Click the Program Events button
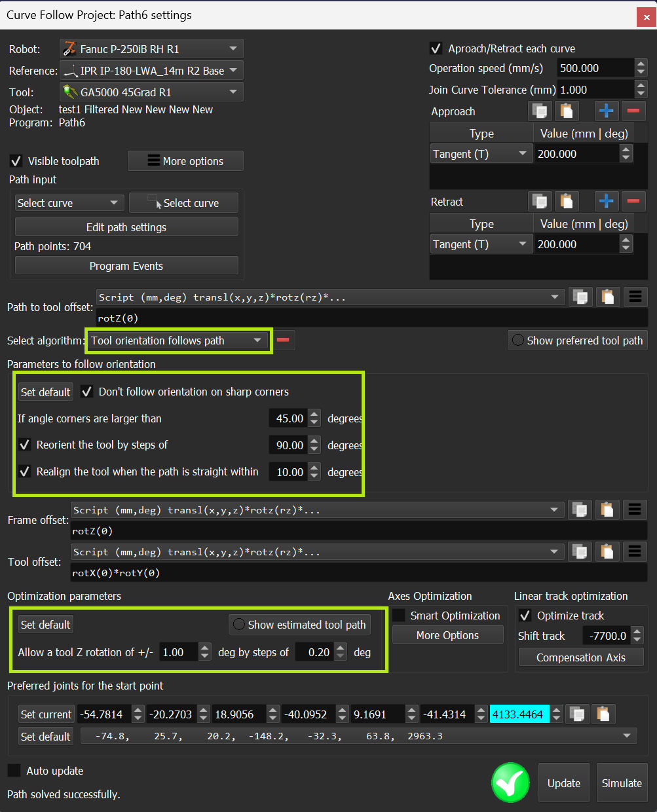Image resolution: width=657 pixels, height=812 pixels. coord(126,266)
